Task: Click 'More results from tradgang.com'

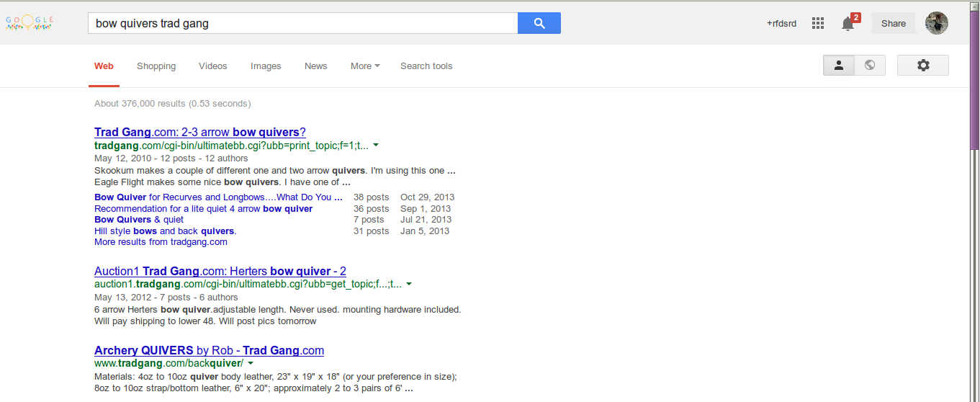Action: [x=161, y=242]
